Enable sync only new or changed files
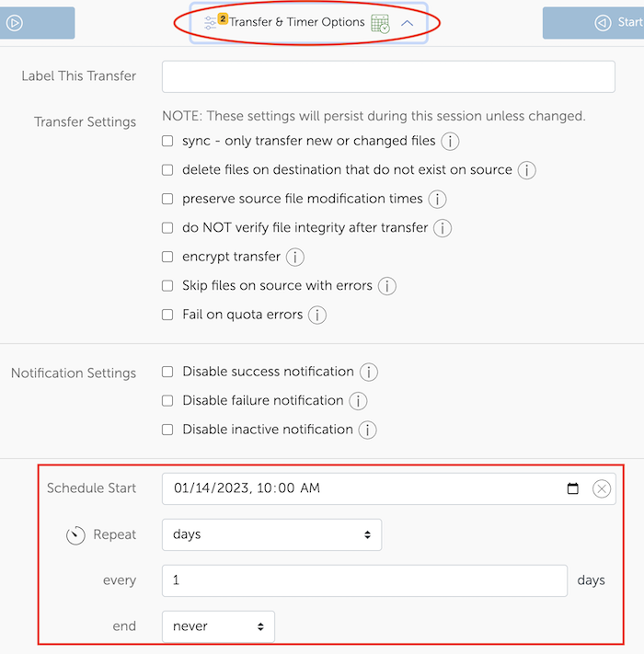This screenshot has width=644, height=654. pos(167,142)
